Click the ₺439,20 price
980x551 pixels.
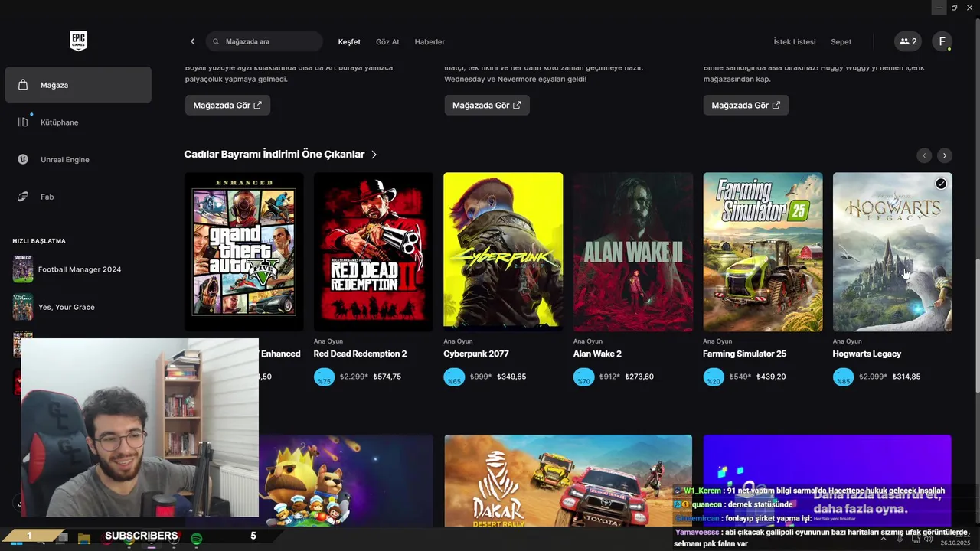[x=771, y=377]
